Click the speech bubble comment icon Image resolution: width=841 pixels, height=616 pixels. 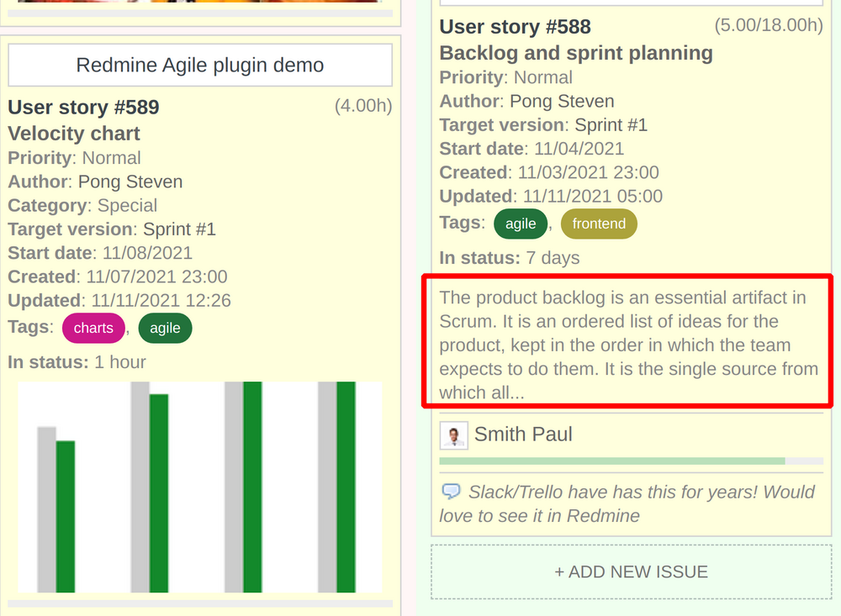coord(453,492)
